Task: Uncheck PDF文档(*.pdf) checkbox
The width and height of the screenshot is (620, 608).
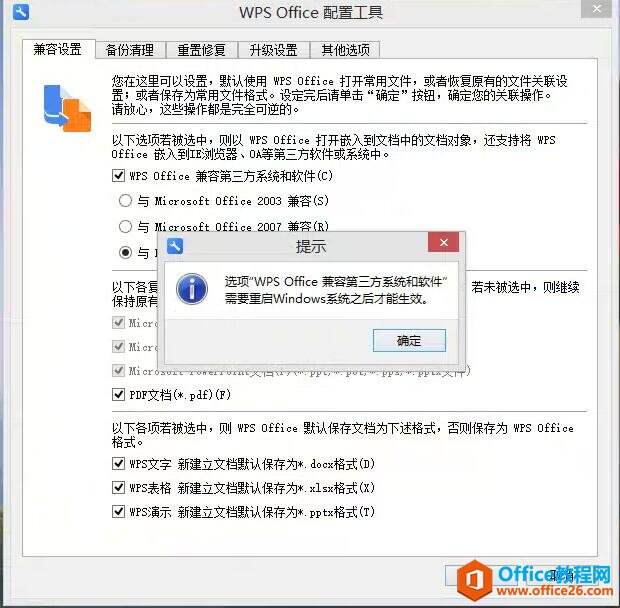Action: click(119, 394)
